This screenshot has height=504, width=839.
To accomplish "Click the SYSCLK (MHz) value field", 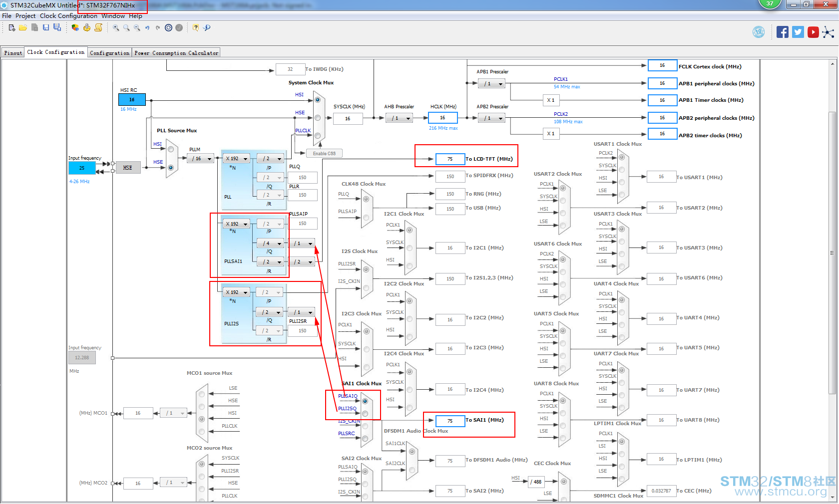I will [x=348, y=119].
